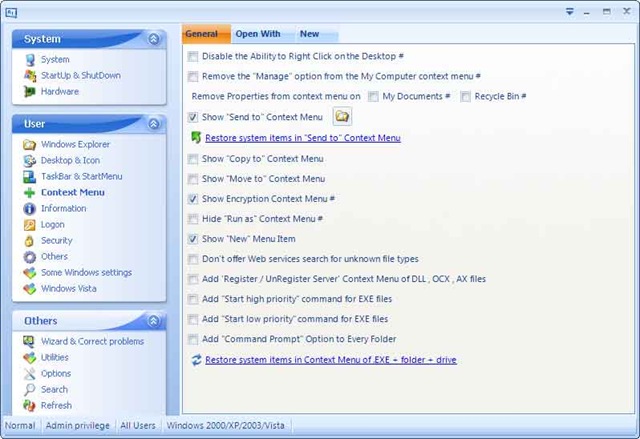
Task: Click the Some Windows settings icon
Action: [29, 273]
